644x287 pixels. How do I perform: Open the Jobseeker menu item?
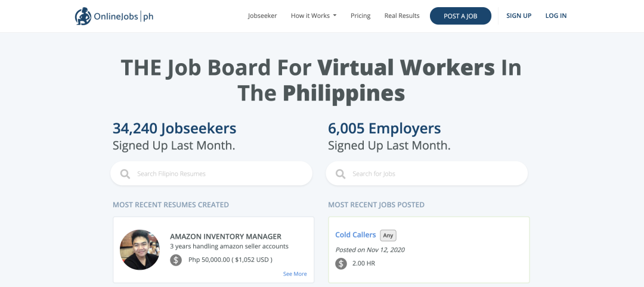[262, 16]
